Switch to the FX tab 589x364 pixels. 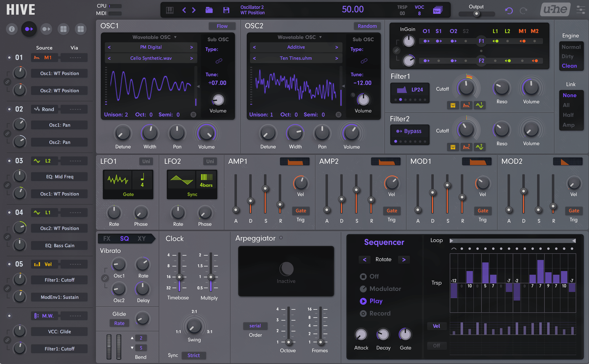click(x=107, y=239)
